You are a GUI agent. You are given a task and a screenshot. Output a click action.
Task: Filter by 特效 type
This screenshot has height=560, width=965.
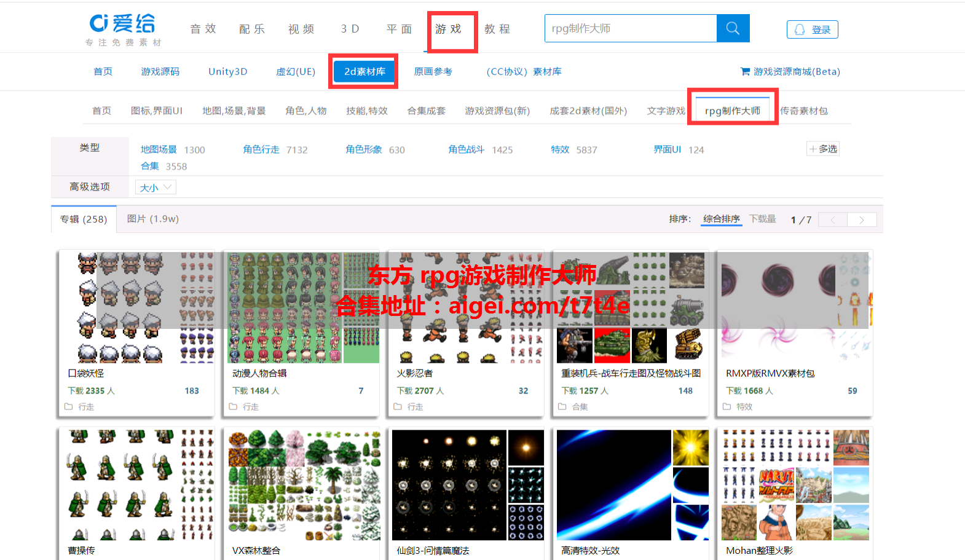[x=560, y=149]
